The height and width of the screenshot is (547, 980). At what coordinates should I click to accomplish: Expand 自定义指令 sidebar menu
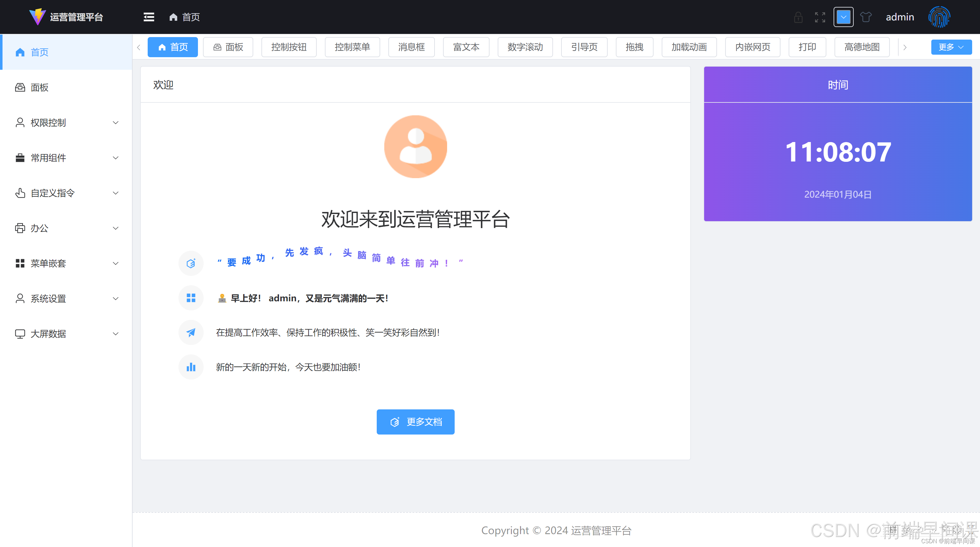click(66, 193)
